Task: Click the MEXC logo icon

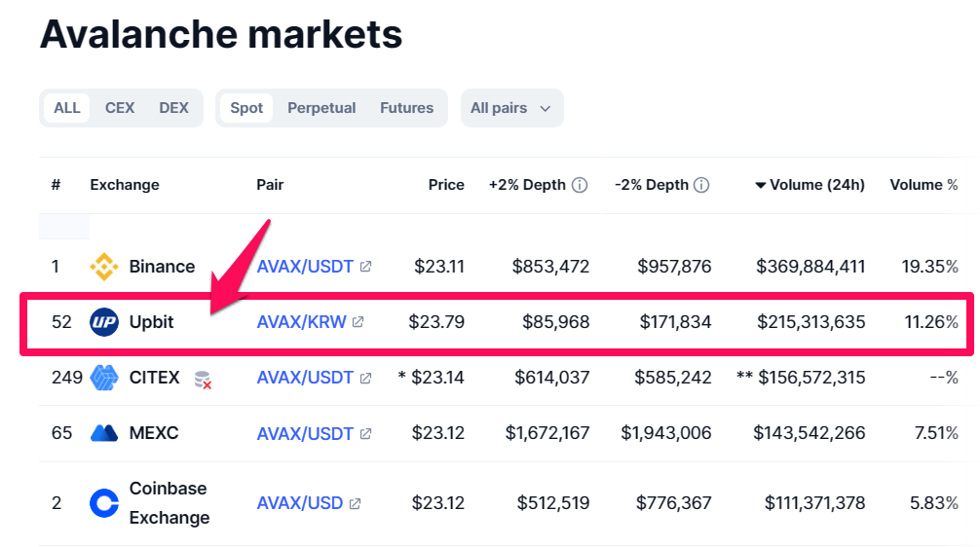Action: pyautogui.click(x=104, y=433)
